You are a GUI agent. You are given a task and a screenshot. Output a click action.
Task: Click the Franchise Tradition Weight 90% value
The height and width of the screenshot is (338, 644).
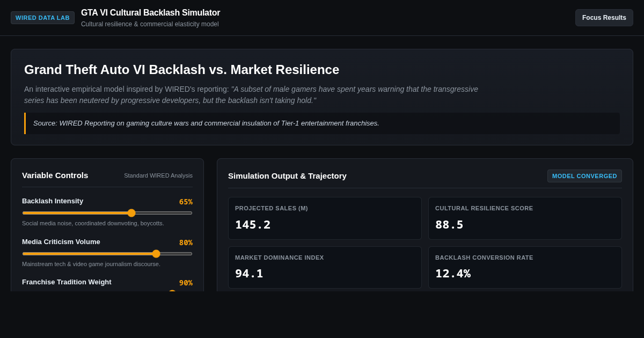186,283
